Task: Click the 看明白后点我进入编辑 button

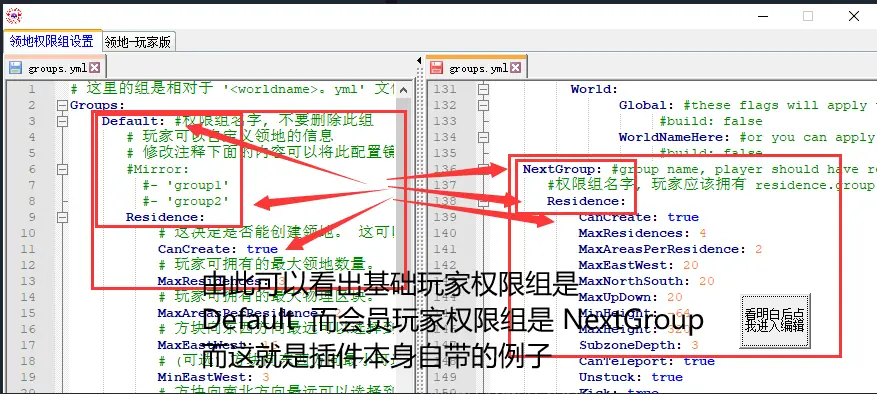Action: point(774,321)
